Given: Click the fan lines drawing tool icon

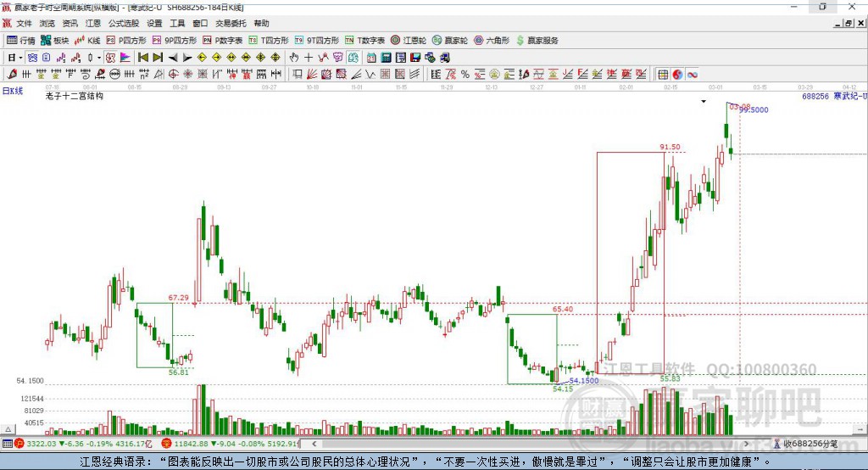Looking at the screenshot, I should pos(312,75).
